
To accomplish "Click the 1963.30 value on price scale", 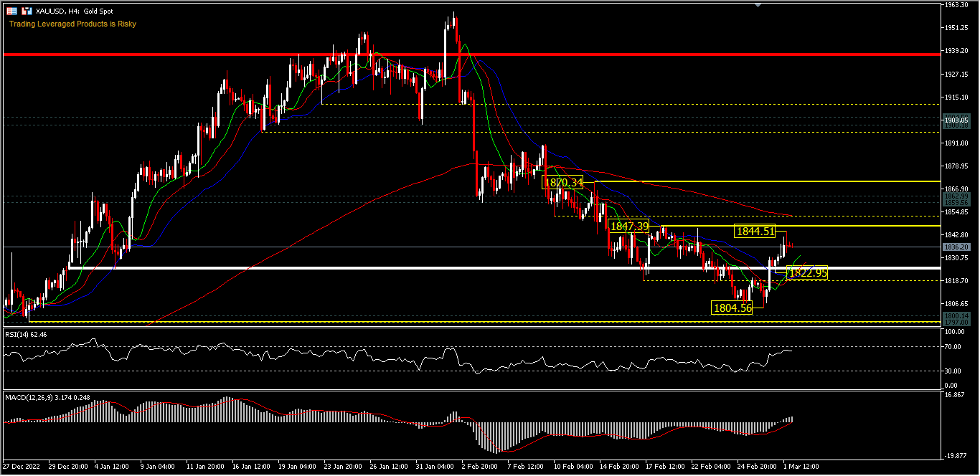I will [957, 4].
